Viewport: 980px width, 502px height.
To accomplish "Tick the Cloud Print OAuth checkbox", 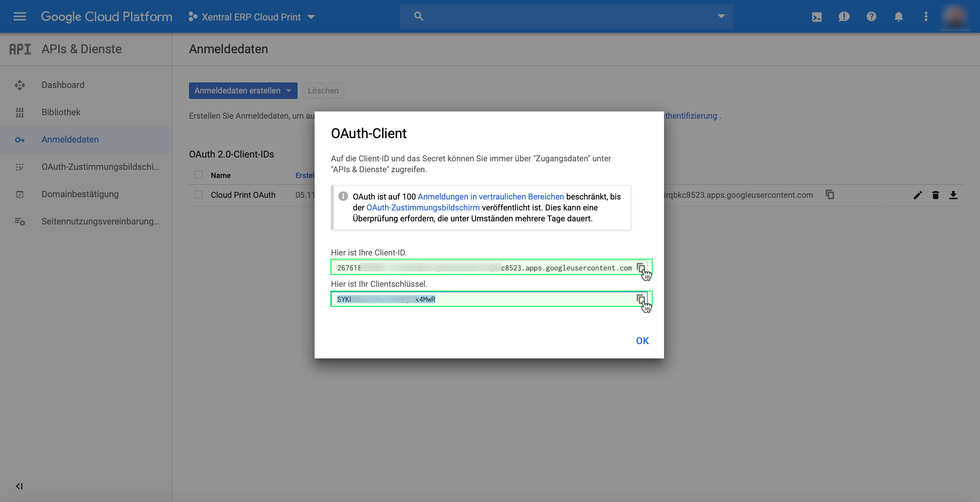I will pyautogui.click(x=199, y=195).
